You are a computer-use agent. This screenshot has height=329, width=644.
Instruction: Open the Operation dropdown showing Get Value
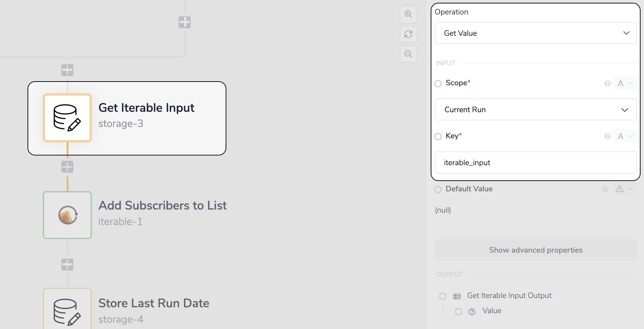535,33
